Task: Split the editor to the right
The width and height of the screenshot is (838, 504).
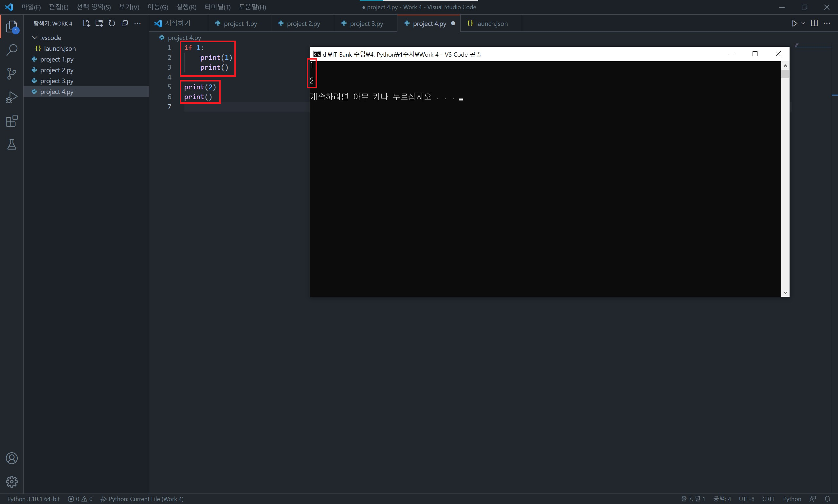Action: [x=814, y=23]
